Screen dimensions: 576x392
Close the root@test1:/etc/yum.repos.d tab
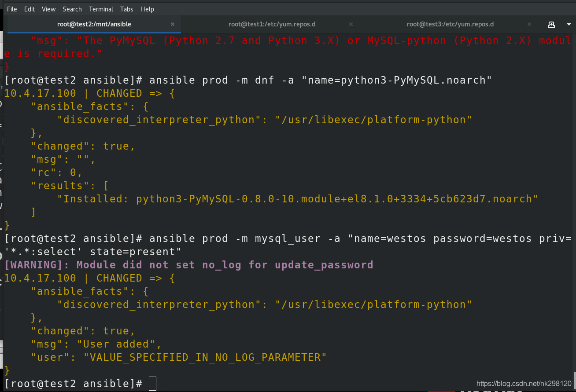pyautogui.click(x=351, y=25)
